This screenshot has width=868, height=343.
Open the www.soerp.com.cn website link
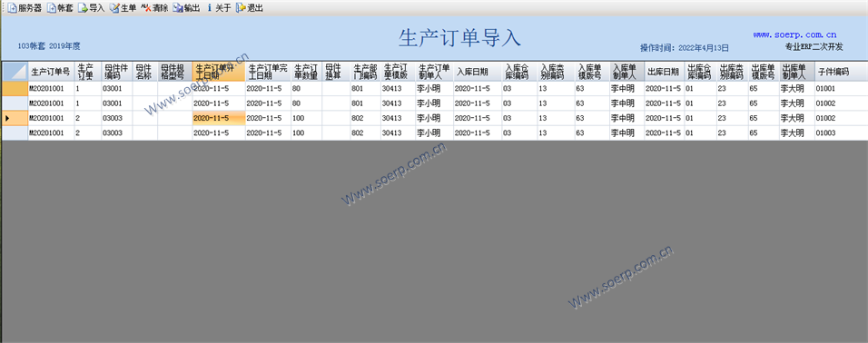point(794,34)
